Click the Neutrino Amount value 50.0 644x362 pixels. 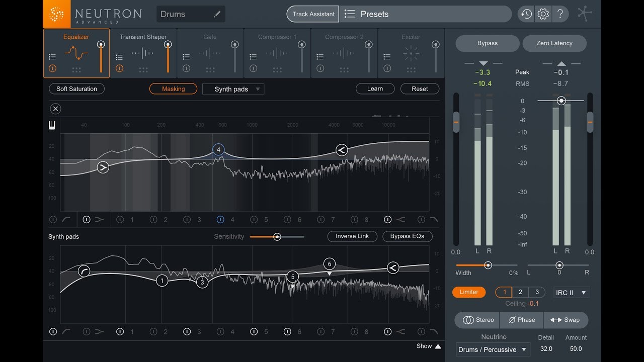(576, 349)
